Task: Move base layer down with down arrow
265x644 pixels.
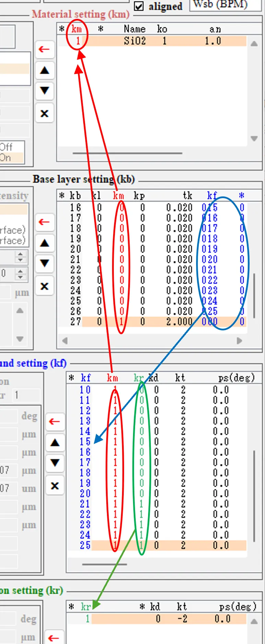Action: click(44, 263)
